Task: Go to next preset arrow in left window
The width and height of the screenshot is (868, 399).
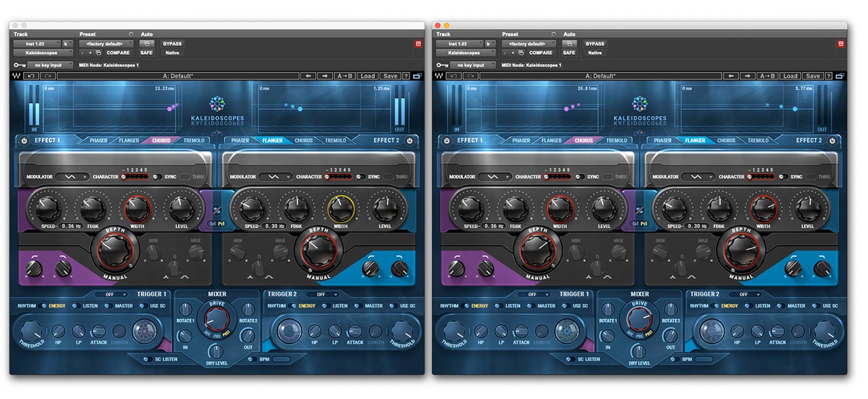Action: click(x=325, y=76)
